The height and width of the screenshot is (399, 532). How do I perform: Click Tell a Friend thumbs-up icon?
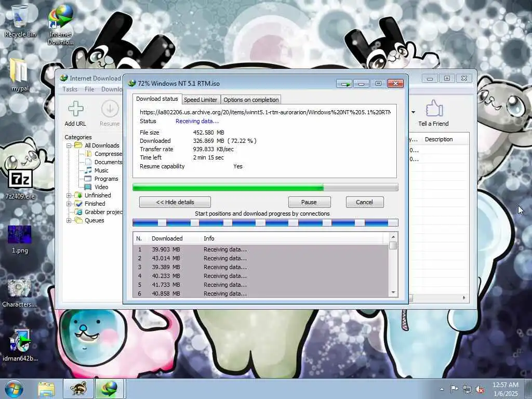click(434, 109)
